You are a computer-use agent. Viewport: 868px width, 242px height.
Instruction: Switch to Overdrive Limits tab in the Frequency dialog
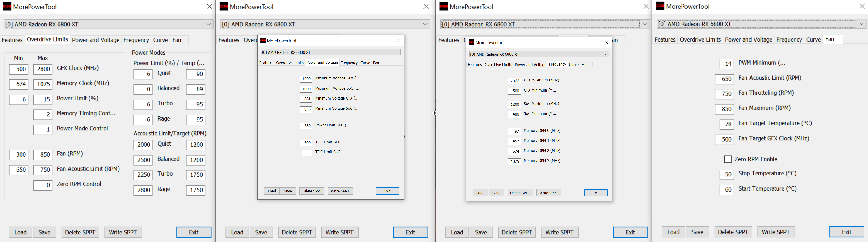pyautogui.click(x=498, y=65)
